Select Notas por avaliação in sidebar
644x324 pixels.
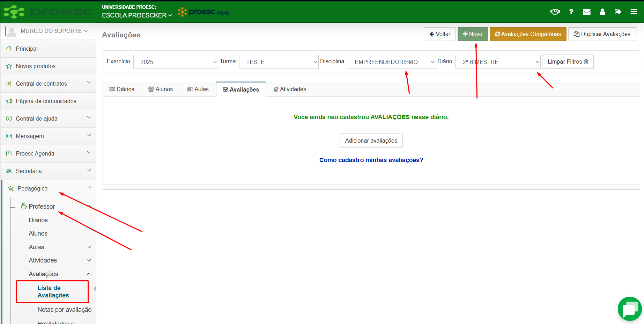pyautogui.click(x=64, y=310)
